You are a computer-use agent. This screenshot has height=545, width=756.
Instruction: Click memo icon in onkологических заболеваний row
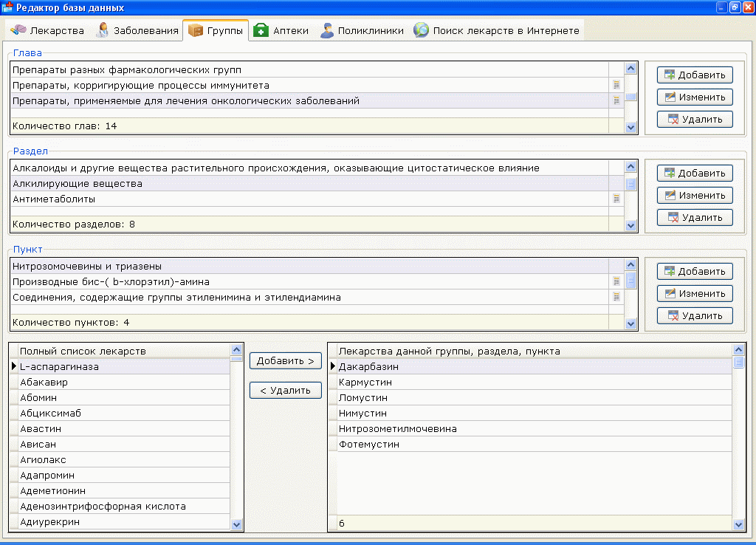616,100
